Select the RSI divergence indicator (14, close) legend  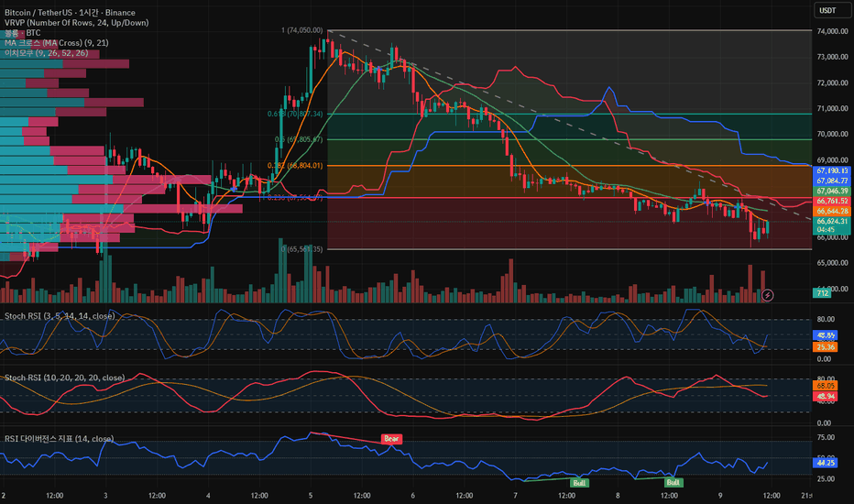59,439
